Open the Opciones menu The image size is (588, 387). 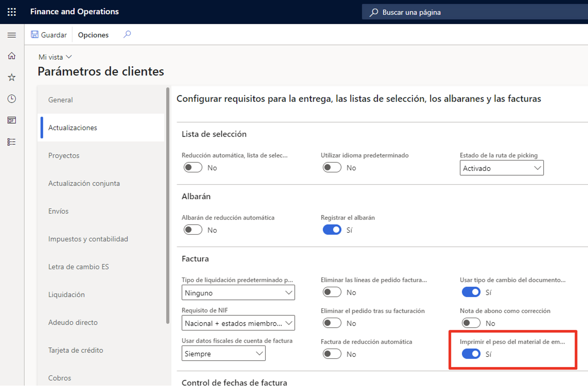pyautogui.click(x=93, y=35)
